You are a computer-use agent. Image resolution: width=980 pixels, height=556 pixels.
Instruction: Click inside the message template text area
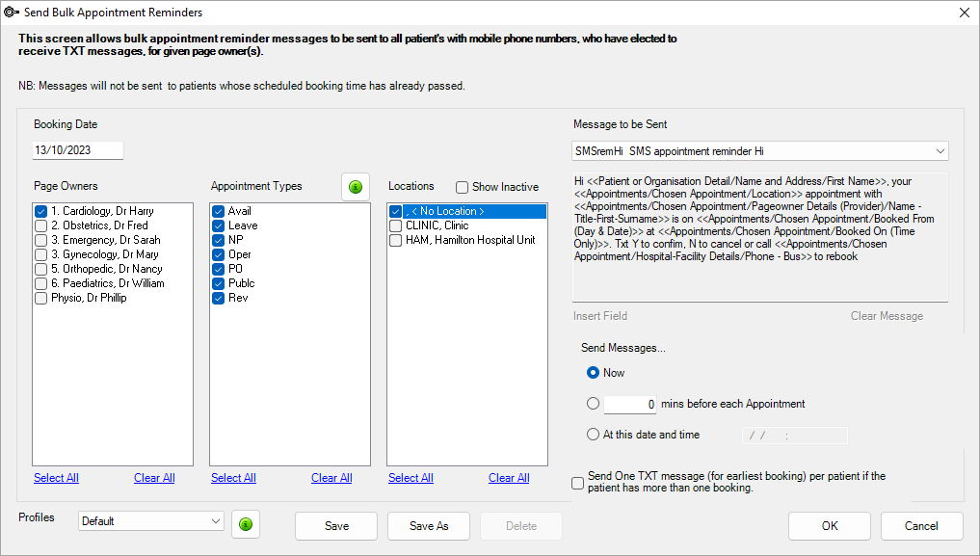[760, 237]
